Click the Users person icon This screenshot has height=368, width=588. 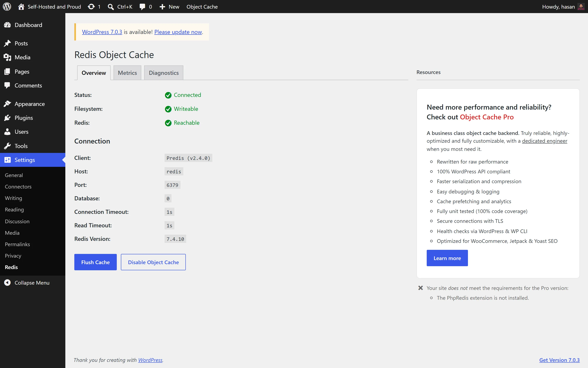[7, 132]
